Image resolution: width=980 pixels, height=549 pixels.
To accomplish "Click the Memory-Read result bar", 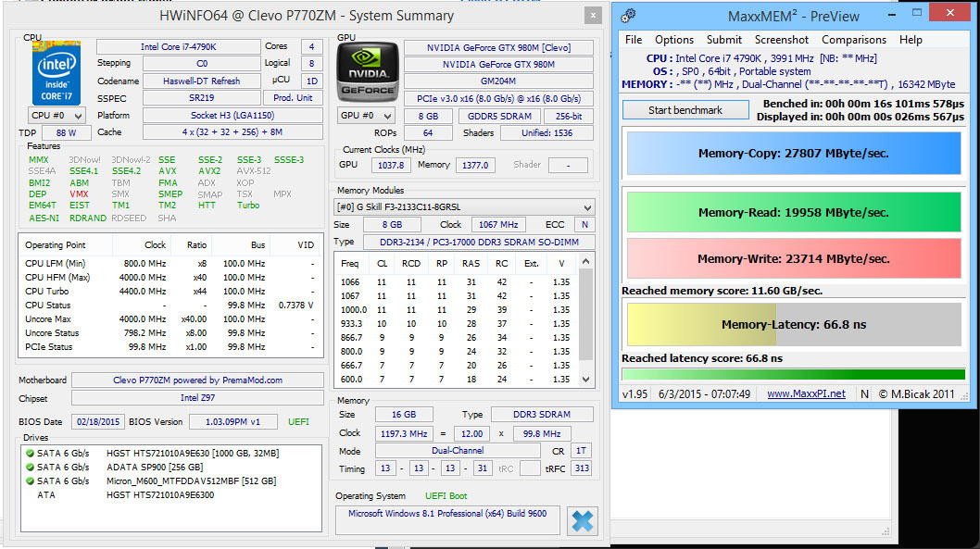I will coord(794,212).
